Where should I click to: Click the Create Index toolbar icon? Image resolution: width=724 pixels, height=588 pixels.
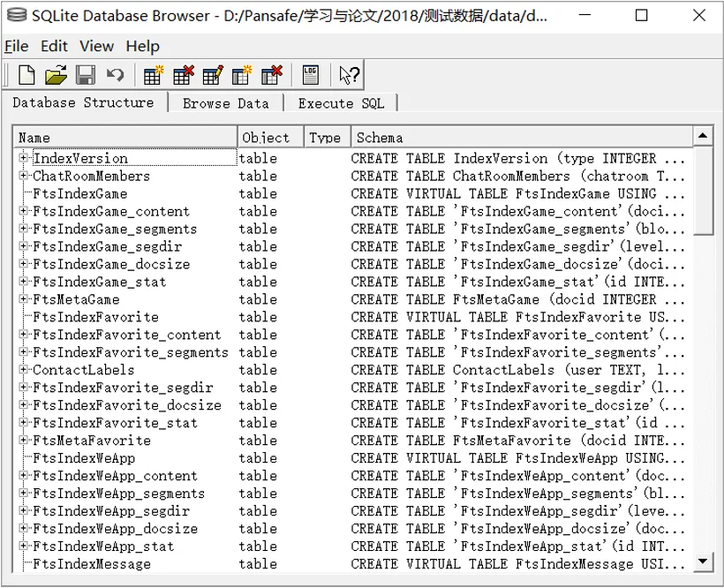(242, 75)
